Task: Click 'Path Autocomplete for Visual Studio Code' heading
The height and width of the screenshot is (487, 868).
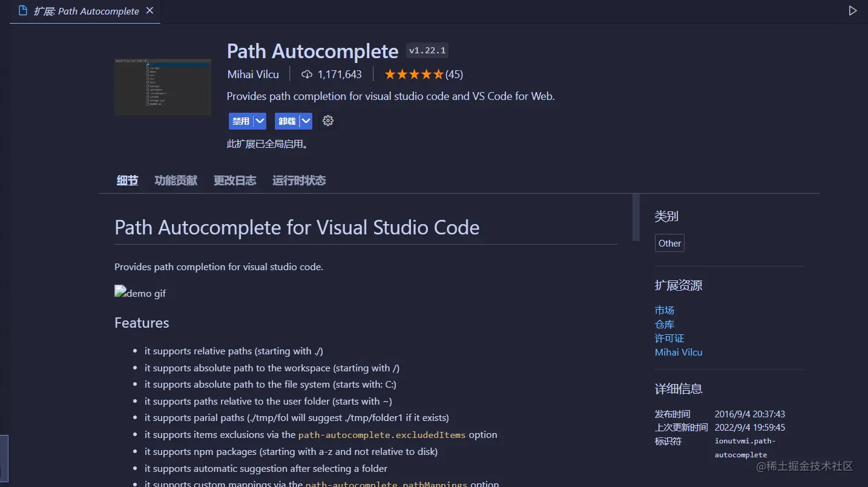Action: point(297,228)
